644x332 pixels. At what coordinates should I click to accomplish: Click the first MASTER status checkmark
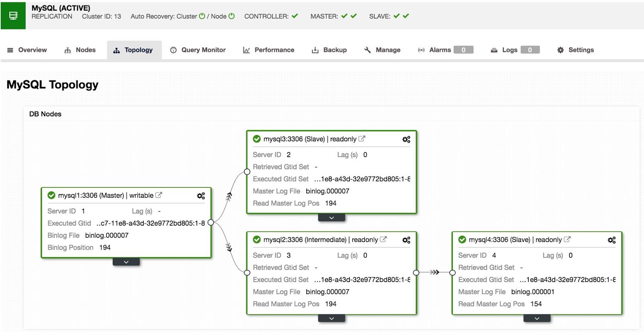pyautogui.click(x=344, y=16)
